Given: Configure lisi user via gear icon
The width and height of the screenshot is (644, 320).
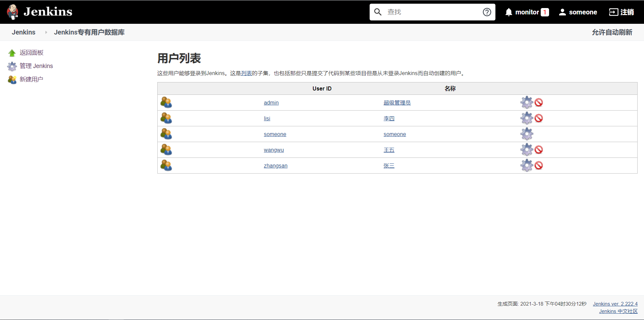Looking at the screenshot, I should click(x=527, y=118).
